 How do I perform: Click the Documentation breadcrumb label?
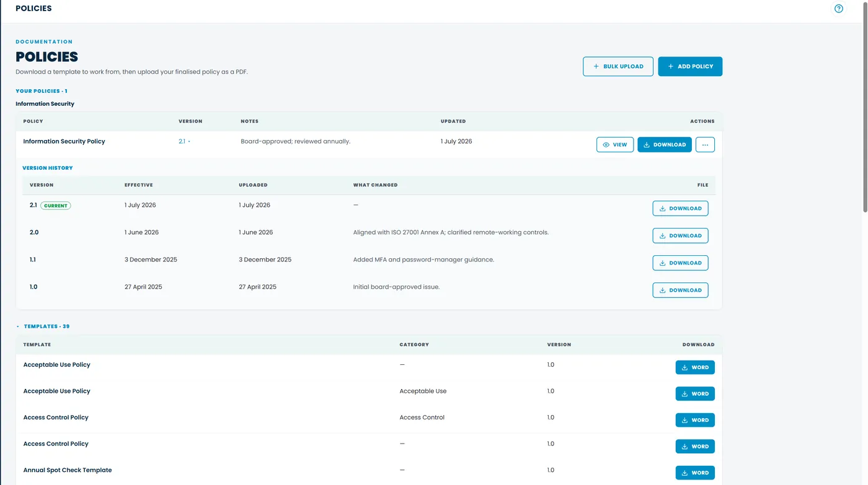click(44, 42)
